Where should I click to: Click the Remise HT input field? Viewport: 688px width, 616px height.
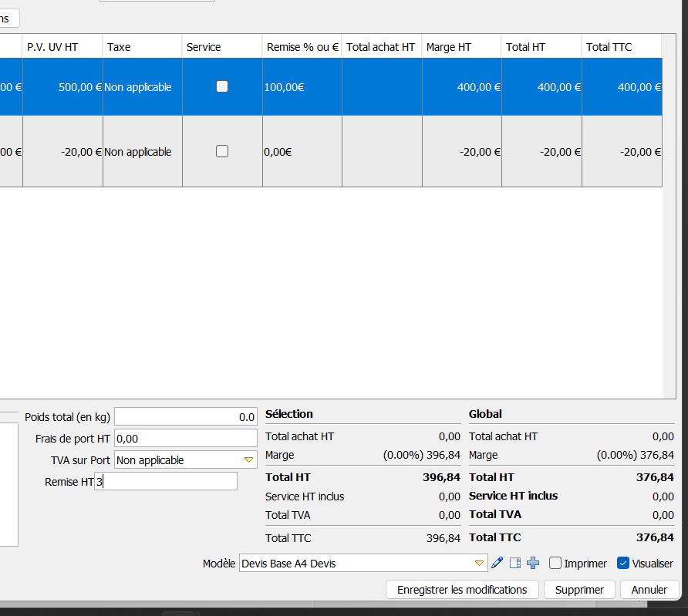coord(166,481)
